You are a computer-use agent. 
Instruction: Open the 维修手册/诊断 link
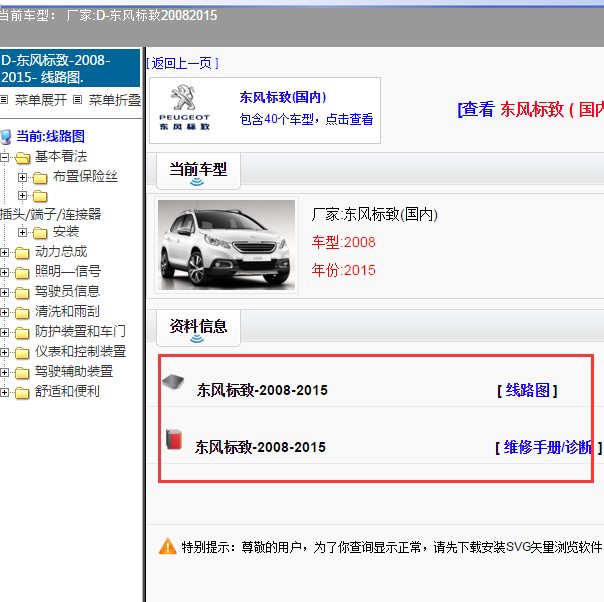click(x=548, y=447)
